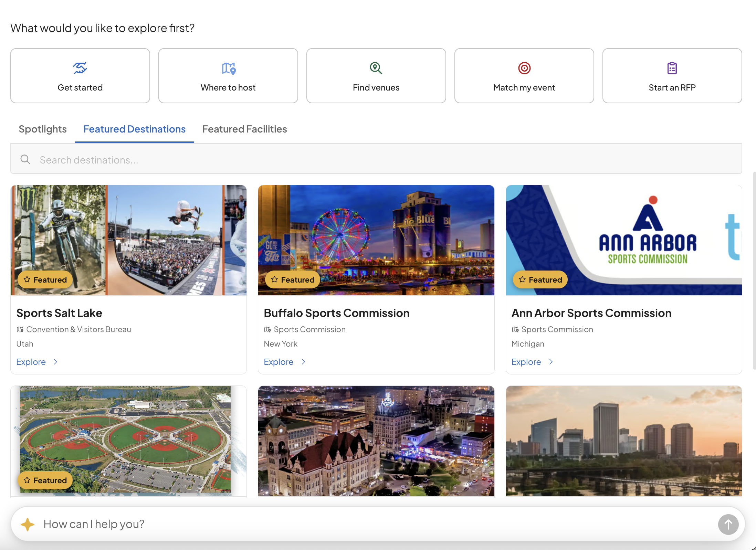Click the target icon on Match my event
This screenshot has height=550, width=756.
tap(524, 68)
